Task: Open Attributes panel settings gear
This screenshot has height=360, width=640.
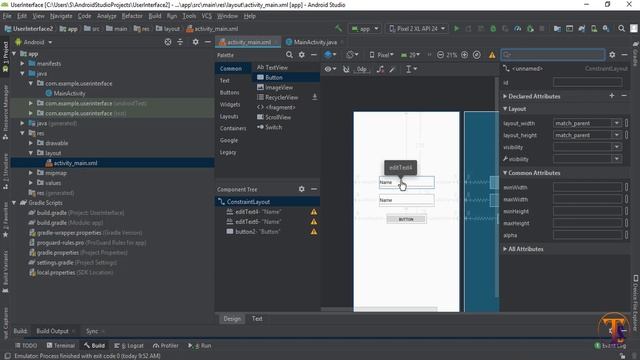Action: tap(612, 54)
